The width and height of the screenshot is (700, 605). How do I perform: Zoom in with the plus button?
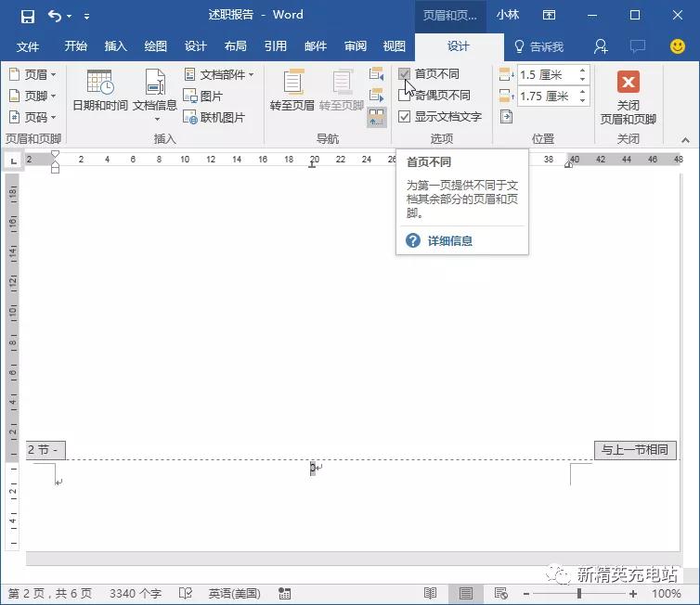(632, 593)
